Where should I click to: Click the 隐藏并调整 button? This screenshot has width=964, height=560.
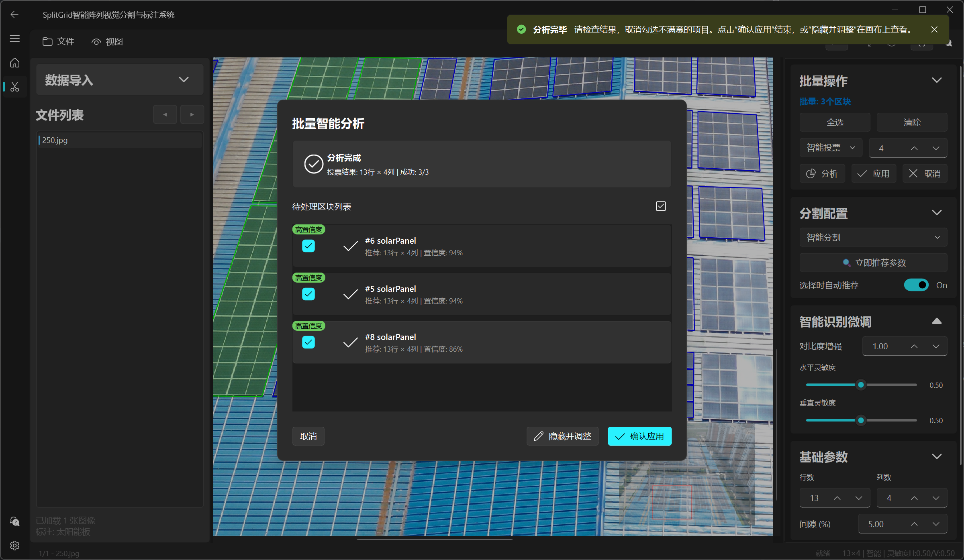coord(562,436)
